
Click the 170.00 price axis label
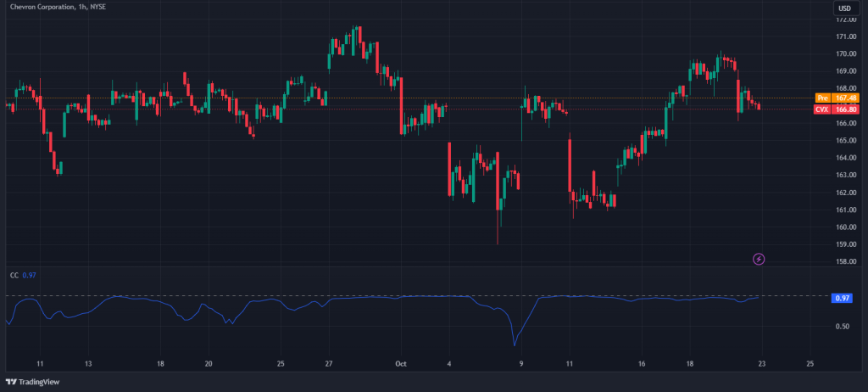(845, 53)
